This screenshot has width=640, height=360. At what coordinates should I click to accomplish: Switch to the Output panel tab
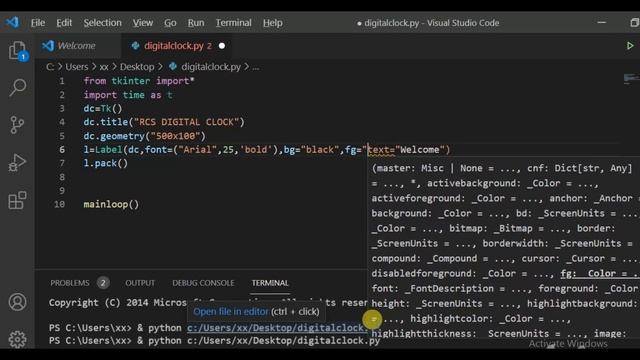tap(140, 283)
